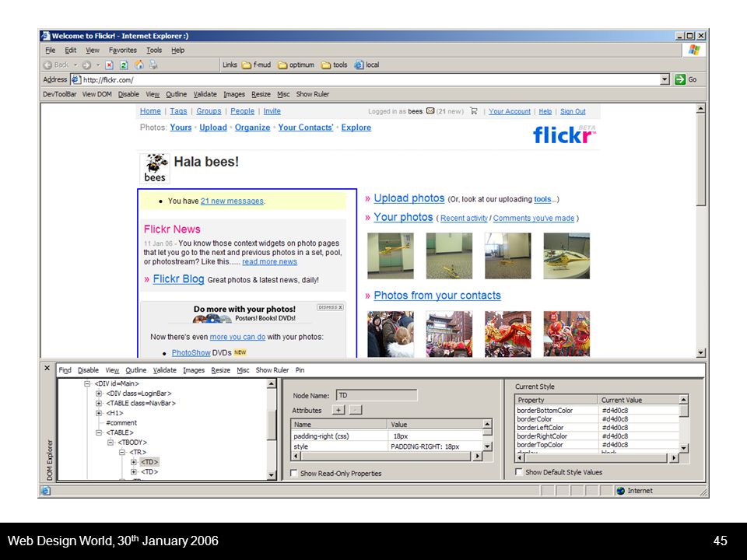Open the shopping cart icon
Viewport: 747px width, 560px height.
(x=474, y=111)
